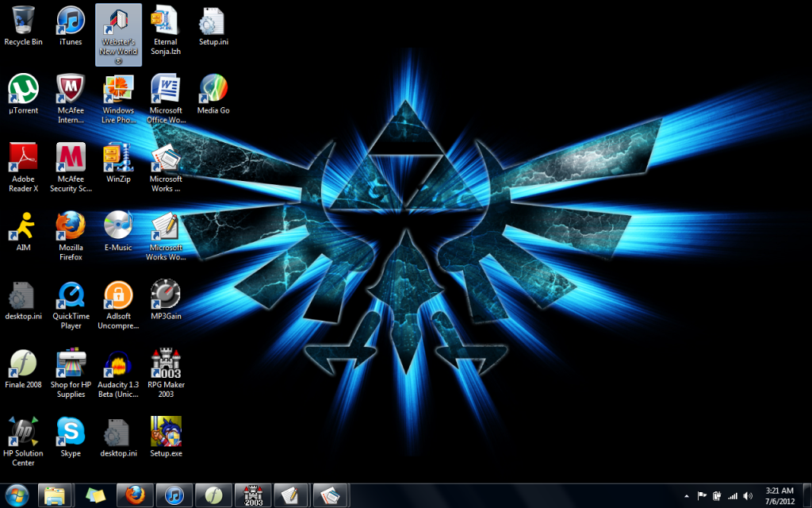
Task: Launch the QuickTime Player desktop shortcut
Action: coord(71,304)
